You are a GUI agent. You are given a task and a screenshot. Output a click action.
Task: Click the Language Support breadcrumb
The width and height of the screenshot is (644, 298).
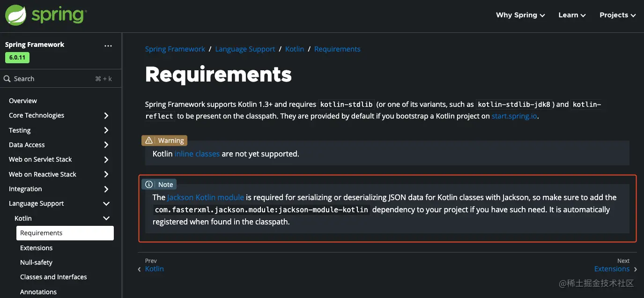click(245, 49)
